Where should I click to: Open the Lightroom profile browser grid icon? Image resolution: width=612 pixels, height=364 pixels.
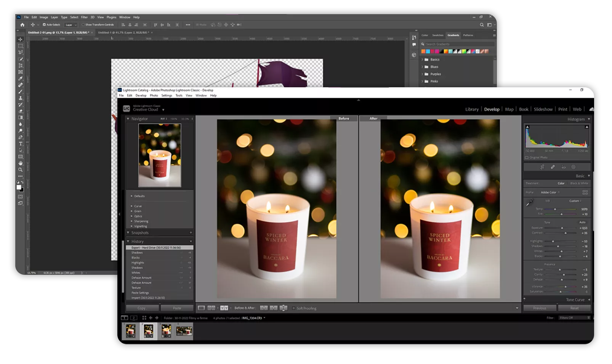585,192
